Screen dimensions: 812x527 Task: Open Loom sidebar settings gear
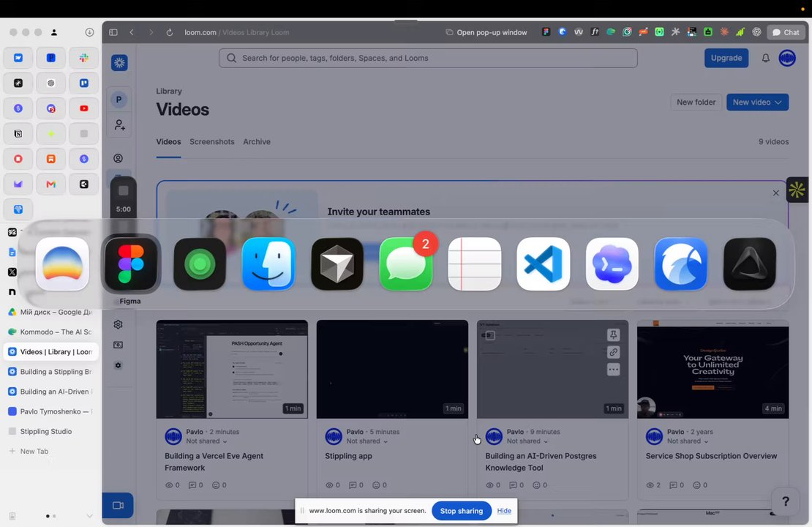pyautogui.click(x=118, y=324)
